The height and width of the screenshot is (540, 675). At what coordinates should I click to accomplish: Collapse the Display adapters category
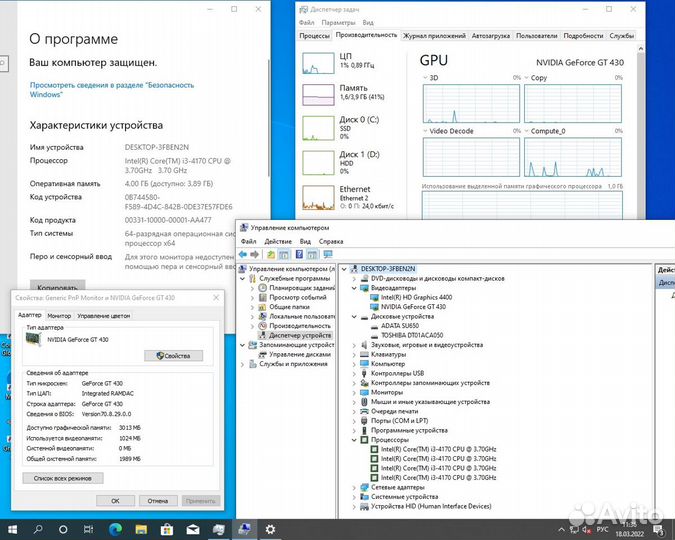(x=354, y=288)
